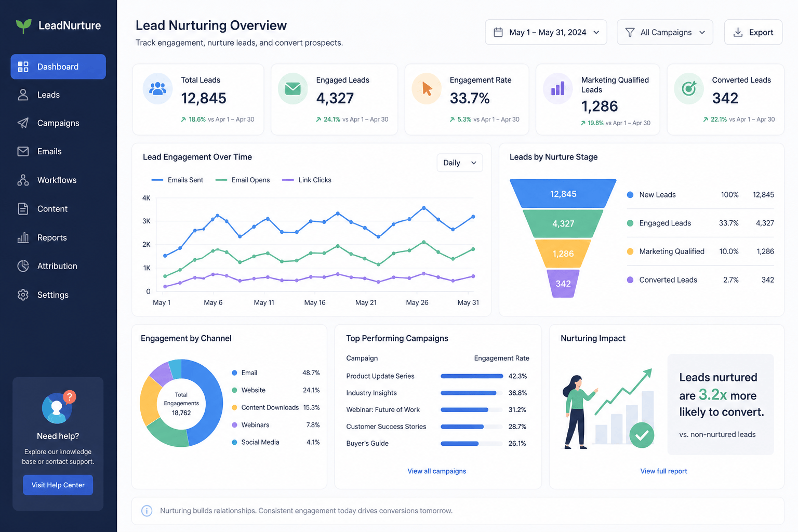Click the Engaged Leads envelope icon

pos(293,89)
